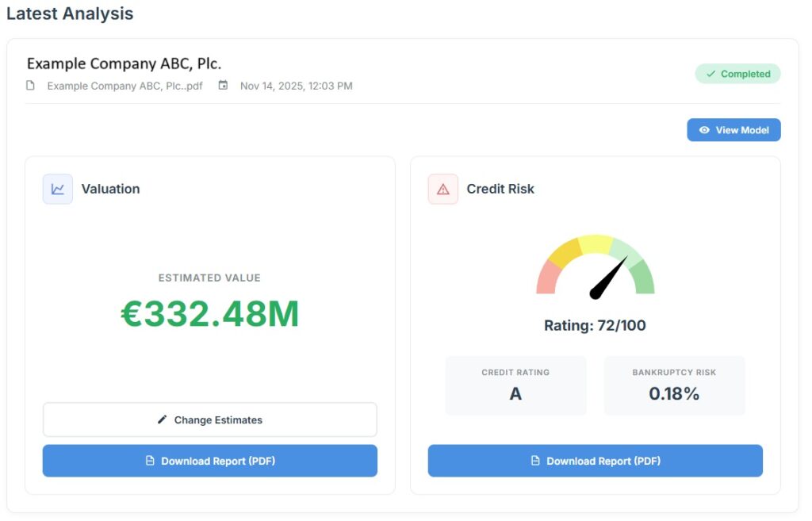Click the red segment of the gauge

548,279
